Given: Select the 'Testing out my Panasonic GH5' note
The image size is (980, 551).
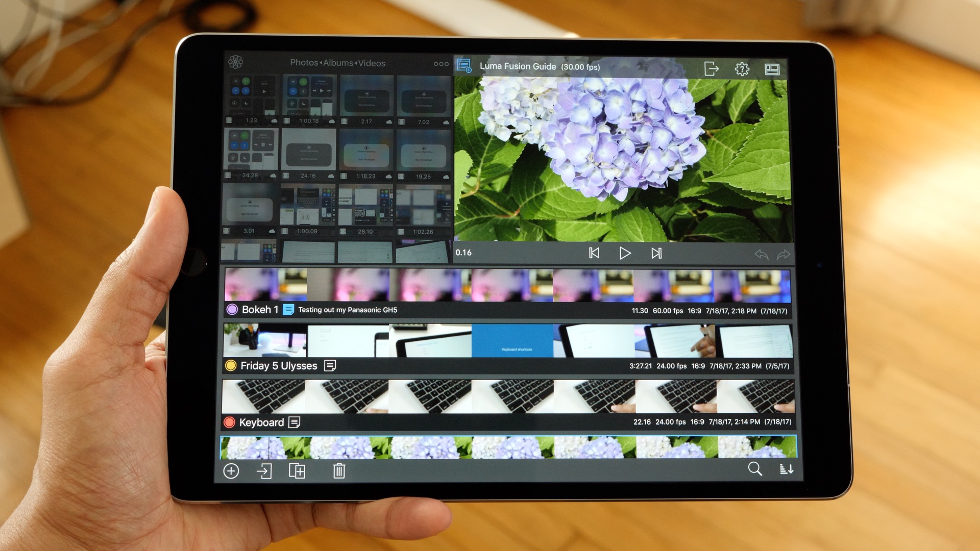Looking at the screenshot, I should 348,310.
